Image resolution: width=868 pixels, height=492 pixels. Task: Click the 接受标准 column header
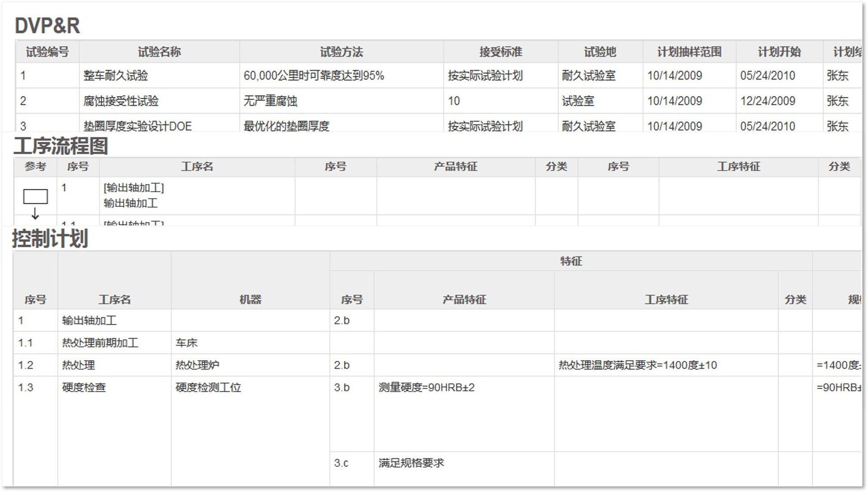[x=500, y=52]
